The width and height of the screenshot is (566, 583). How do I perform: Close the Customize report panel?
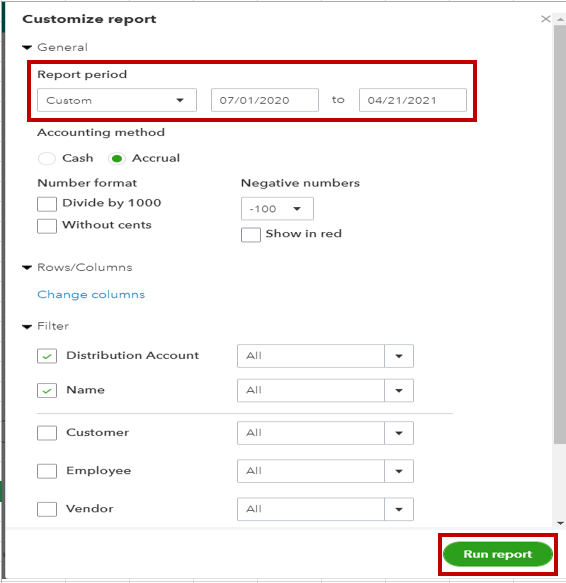(x=546, y=19)
